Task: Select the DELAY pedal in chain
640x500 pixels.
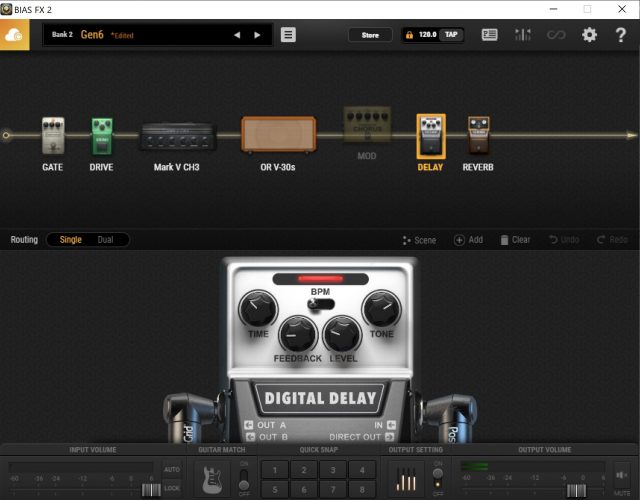Action: coord(431,136)
